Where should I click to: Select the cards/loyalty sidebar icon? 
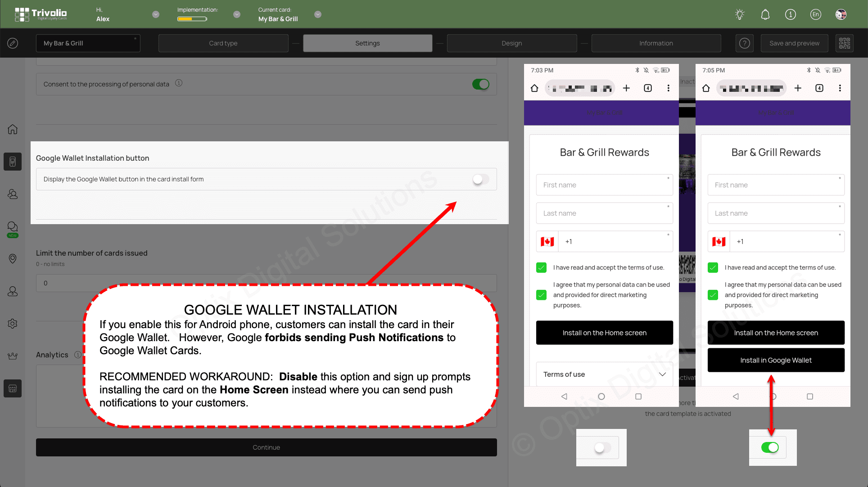pyautogui.click(x=13, y=162)
